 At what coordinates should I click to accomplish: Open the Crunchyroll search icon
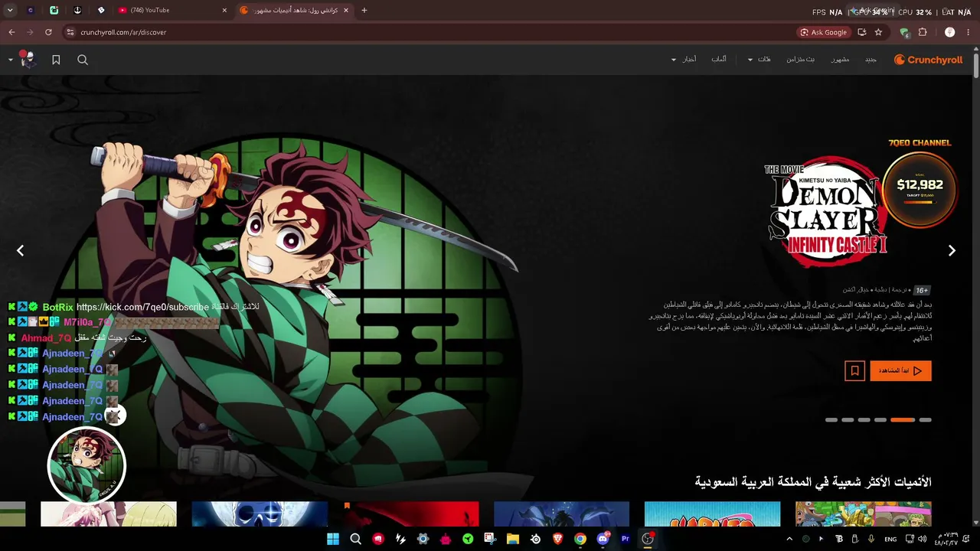tap(83, 60)
